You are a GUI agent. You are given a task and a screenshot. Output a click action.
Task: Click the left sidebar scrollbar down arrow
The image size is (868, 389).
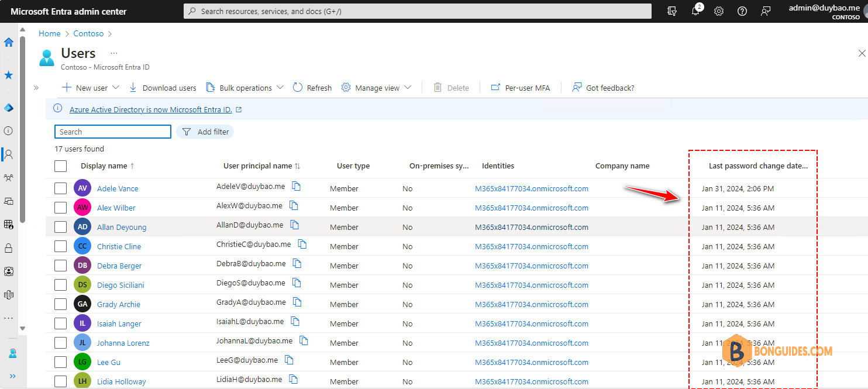(22, 329)
